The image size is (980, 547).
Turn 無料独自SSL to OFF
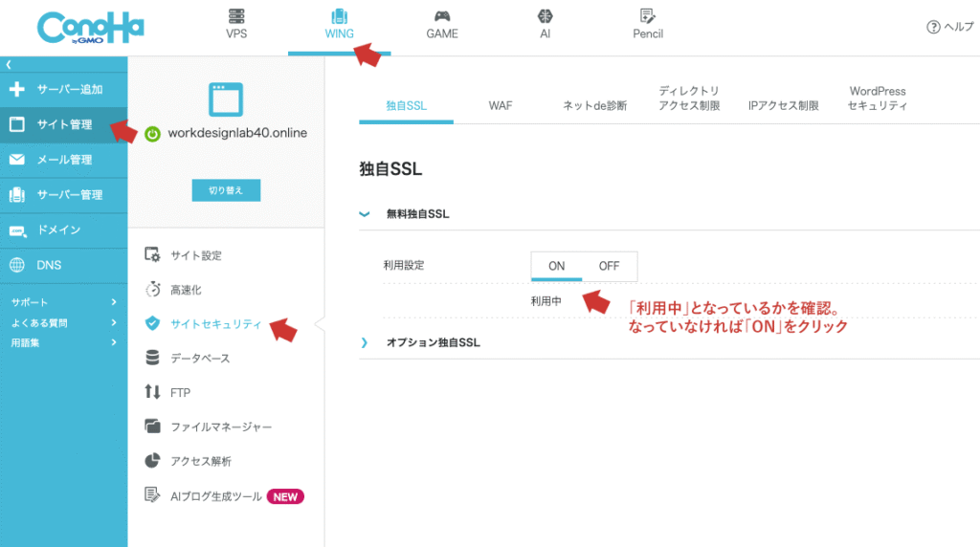[x=609, y=266]
